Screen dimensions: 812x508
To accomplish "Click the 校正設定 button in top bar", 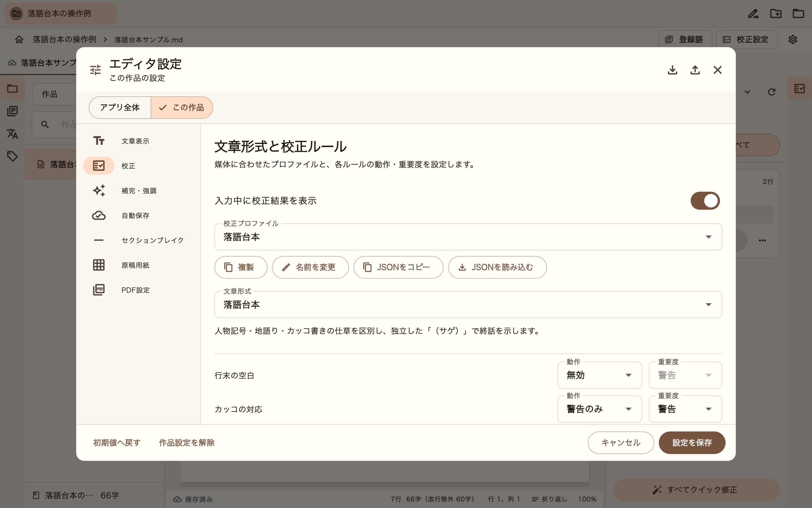I will (x=747, y=39).
